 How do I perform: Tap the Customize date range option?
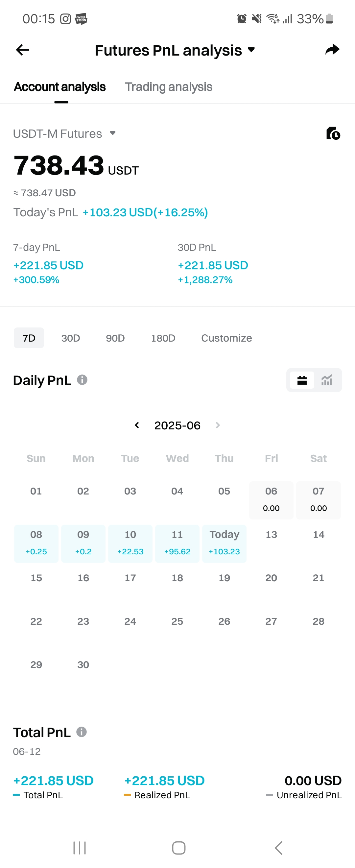tap(226, 338)
